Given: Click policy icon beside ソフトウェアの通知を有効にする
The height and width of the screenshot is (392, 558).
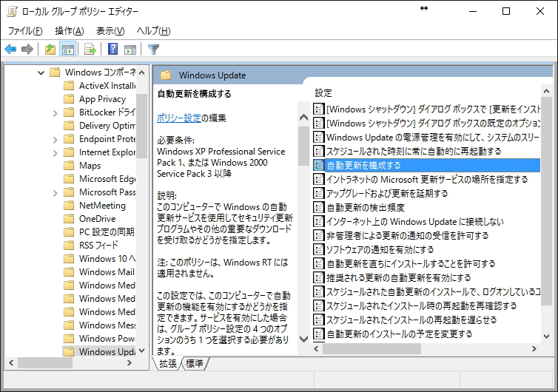Looking at the screenshot, I should (x=318, y=249).
